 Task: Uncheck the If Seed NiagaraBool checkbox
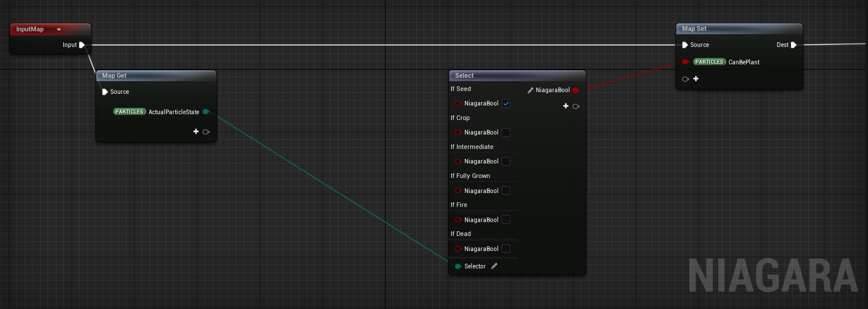point(506,104)
